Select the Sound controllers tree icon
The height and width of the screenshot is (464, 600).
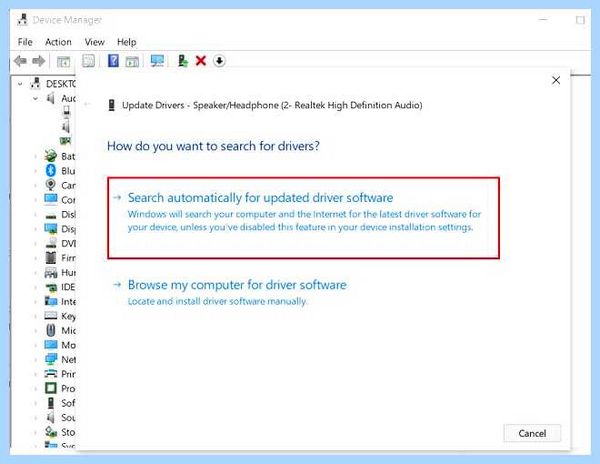(x=51, y=417)
